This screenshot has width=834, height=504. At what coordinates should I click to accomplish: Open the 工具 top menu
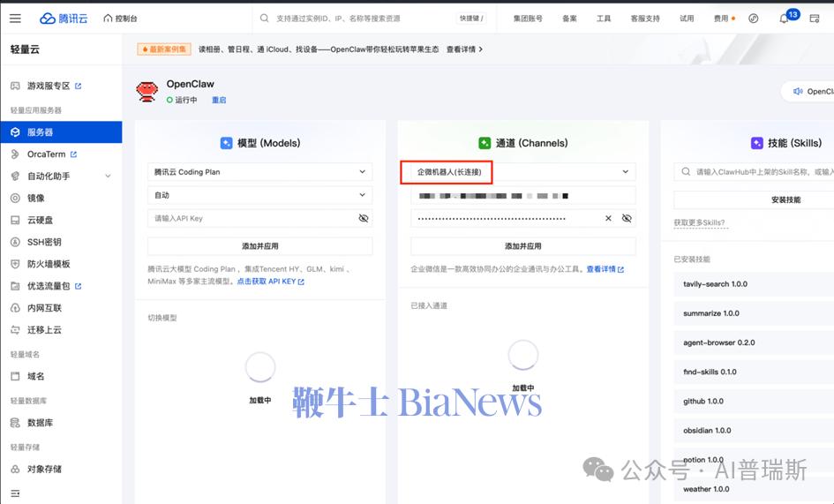(x=604, y=19)
